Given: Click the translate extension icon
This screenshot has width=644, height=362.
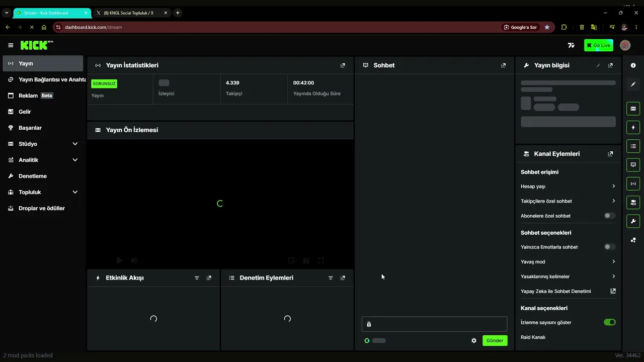Looking at the screenshot, I should click(x=594, y=27).
